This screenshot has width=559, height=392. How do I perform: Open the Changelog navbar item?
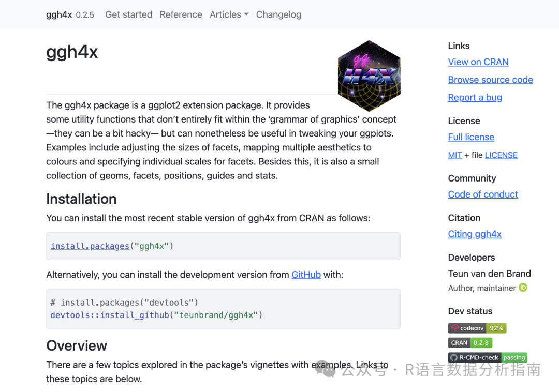click(278, 14)
